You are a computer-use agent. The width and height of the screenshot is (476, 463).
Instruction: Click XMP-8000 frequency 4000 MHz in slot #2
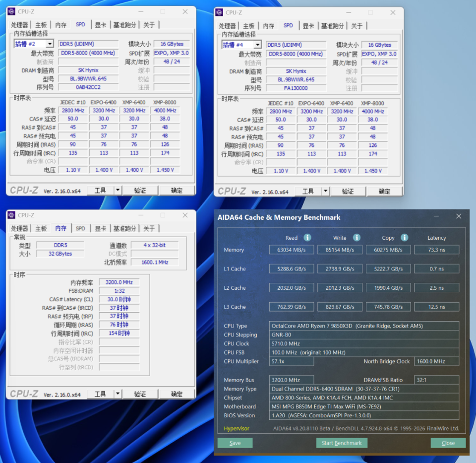(165, 111)
